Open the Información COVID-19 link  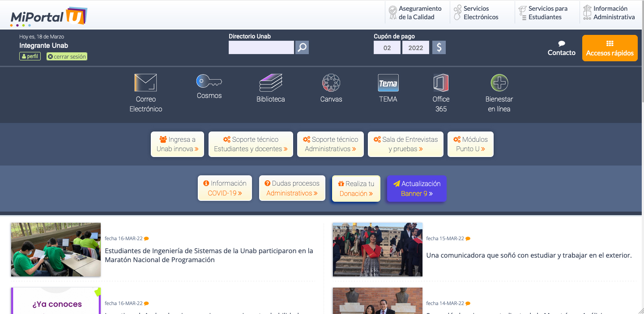(225, 188)
